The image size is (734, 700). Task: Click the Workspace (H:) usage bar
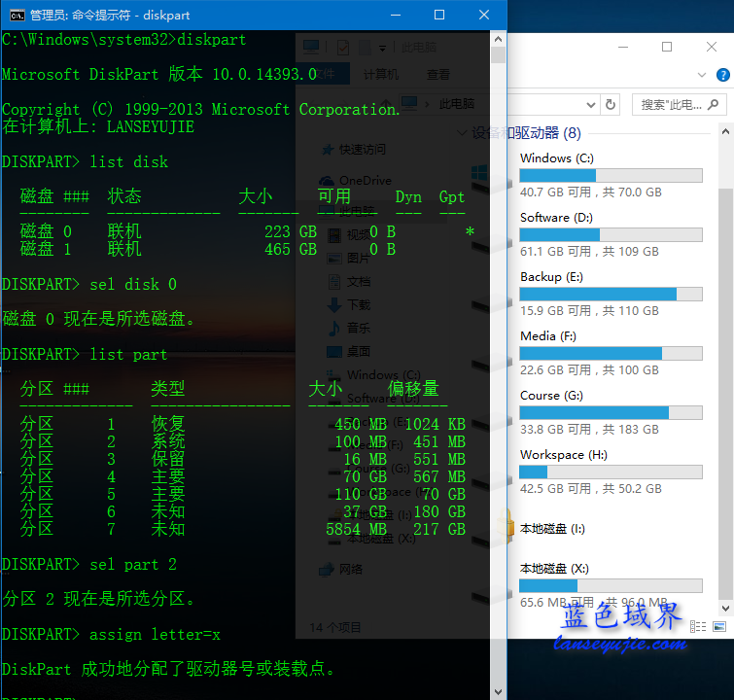tap(611, 472)
